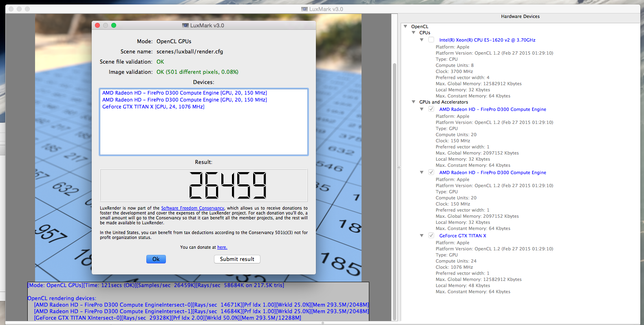This screenshot has width=644, height=325.
Task: Toggle the first AMD Radeon FirePro D300 checkbox
Action: tap(431, 109)
